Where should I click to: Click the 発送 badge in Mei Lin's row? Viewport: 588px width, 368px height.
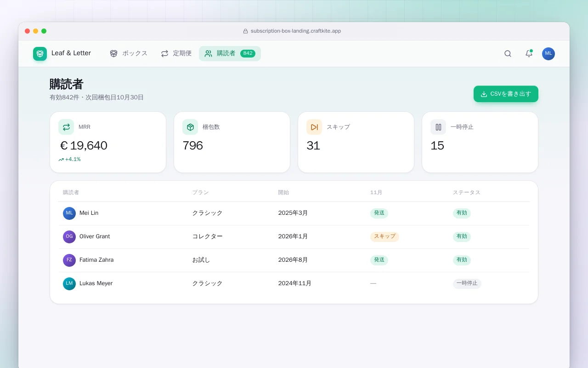pos(379,213)
